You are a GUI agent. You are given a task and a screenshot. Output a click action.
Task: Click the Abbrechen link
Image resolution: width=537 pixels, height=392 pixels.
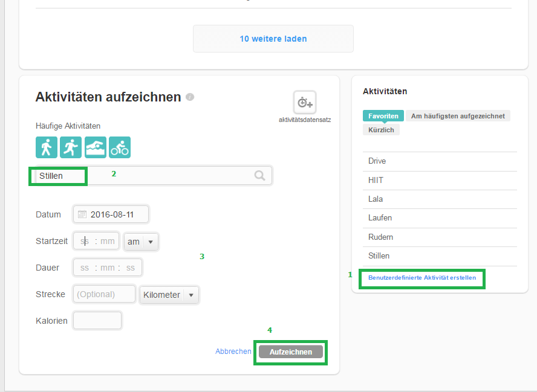(x=233, y=352)
